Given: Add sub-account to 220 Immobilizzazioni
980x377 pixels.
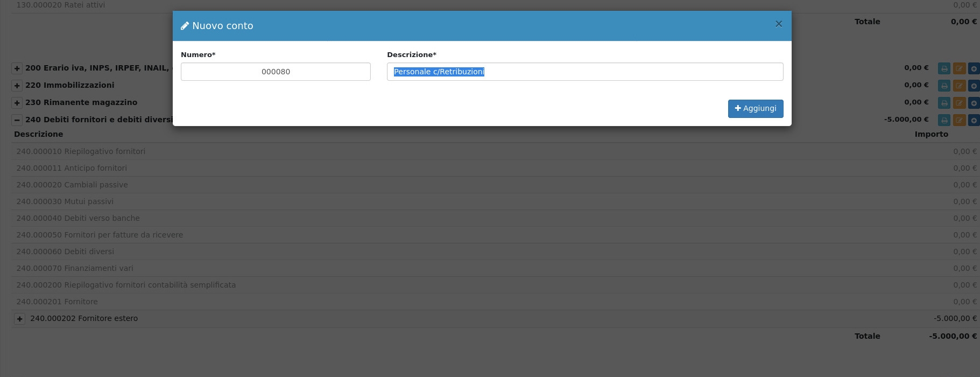Looking at the screenshot, I should tap(974, 86).
